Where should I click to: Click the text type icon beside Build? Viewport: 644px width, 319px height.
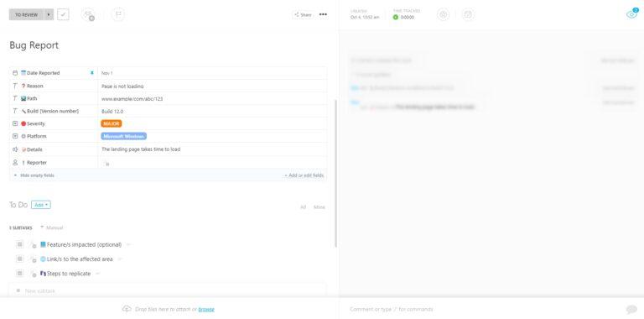point(15,111)
